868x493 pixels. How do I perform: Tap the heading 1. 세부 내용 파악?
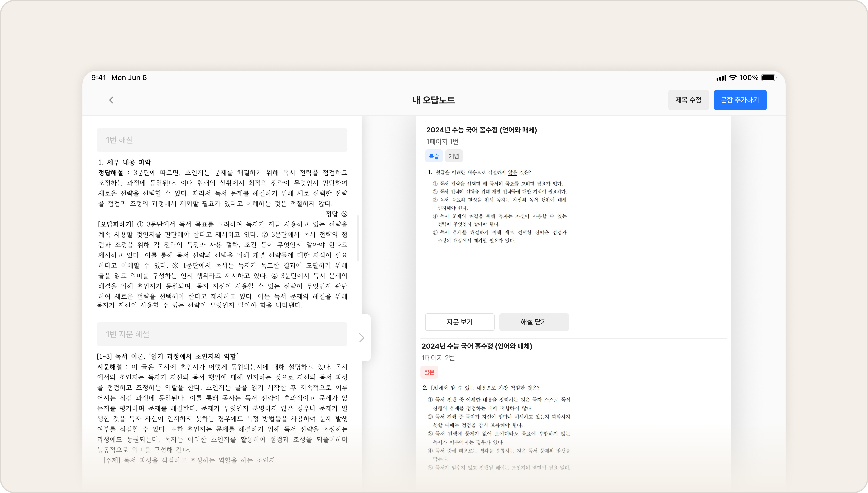click(124, 162)
